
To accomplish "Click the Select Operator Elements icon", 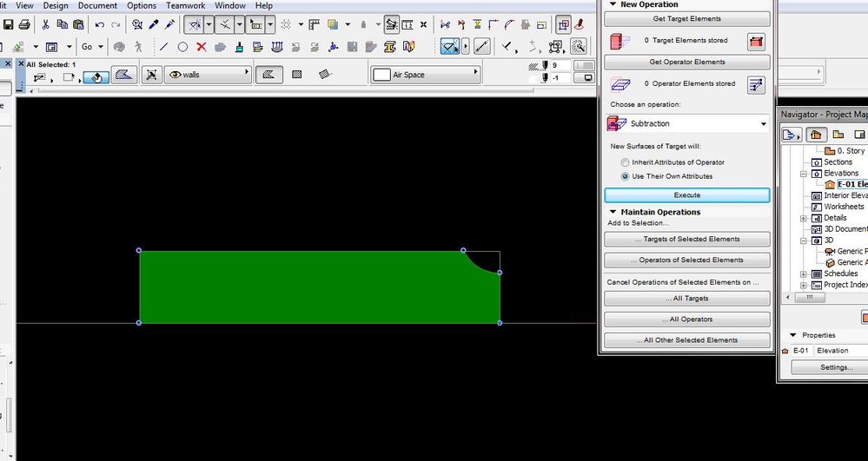I will (756, 85).
